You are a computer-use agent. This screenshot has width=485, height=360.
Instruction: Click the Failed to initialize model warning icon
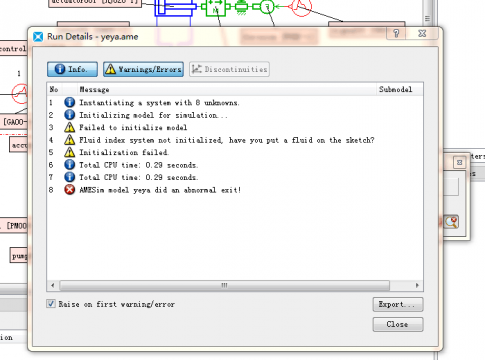[x=69, y=127]
